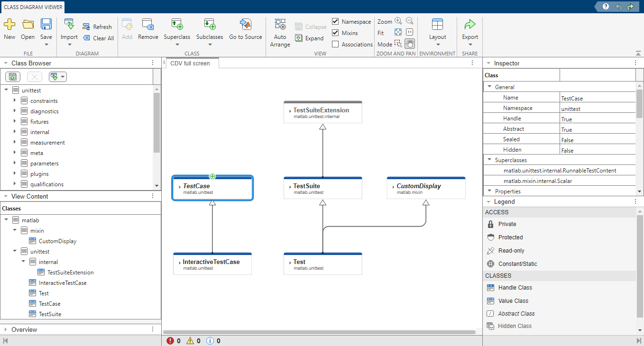Collapse the General section in Inspector
Image resolution: width=644 pixels, height=346 pixels.
tap(489, 87)
